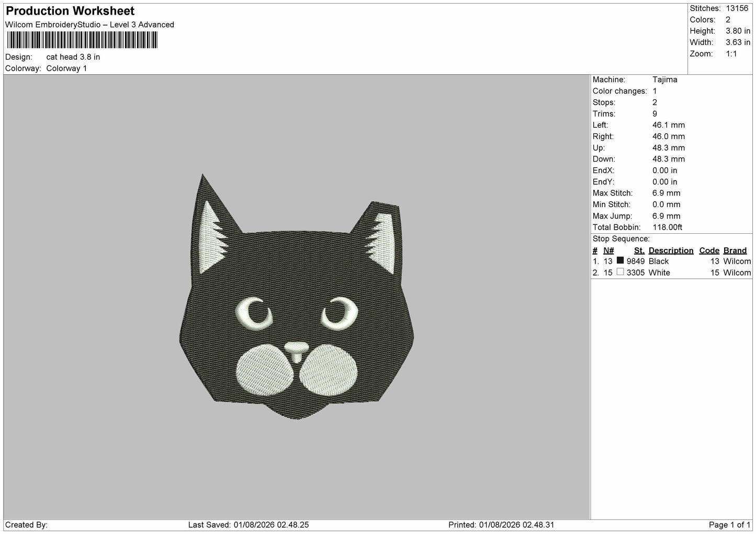
Task: Click the EndY value "0.00 in"
Action: pyautogui.click(x=665, y=182)
